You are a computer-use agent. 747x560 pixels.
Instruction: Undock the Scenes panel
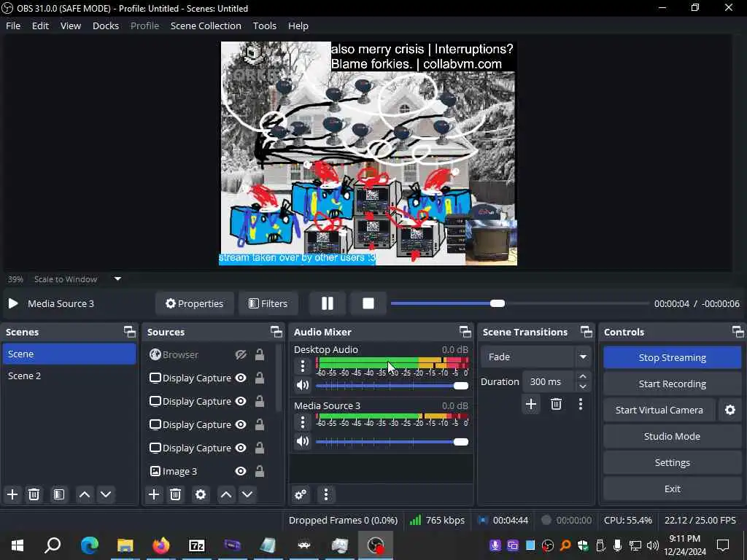point(130,332)
